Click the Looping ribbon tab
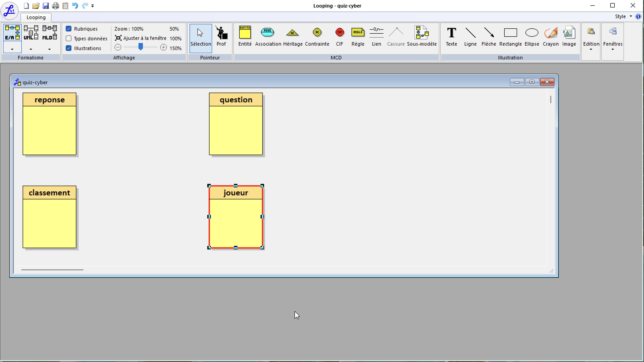644x362 pixels. (36, 17)
